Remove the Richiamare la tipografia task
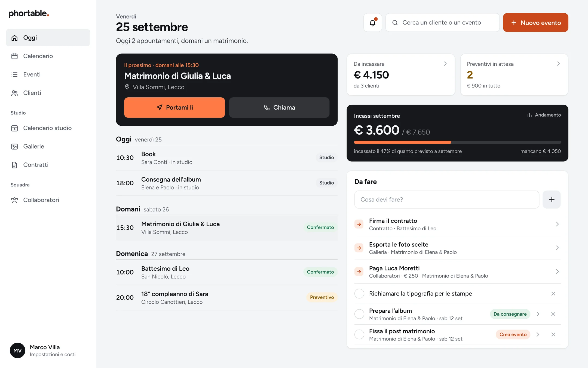Viewport: 588px width, 368px height. [x=553, y=294]
